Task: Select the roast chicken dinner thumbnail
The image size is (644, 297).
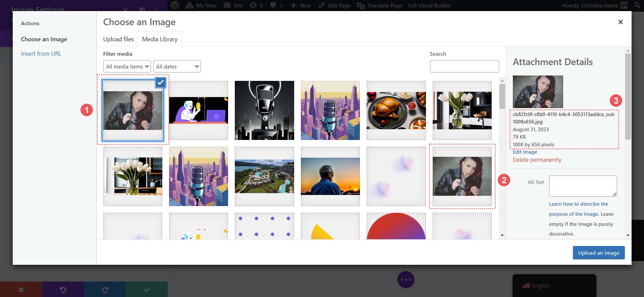Action: pos(396,110)
